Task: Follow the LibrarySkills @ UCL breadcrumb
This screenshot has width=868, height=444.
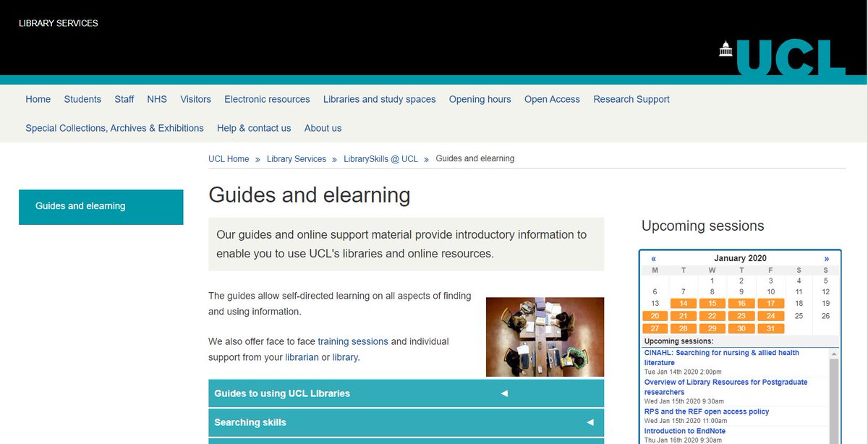Action: point(380,159)
